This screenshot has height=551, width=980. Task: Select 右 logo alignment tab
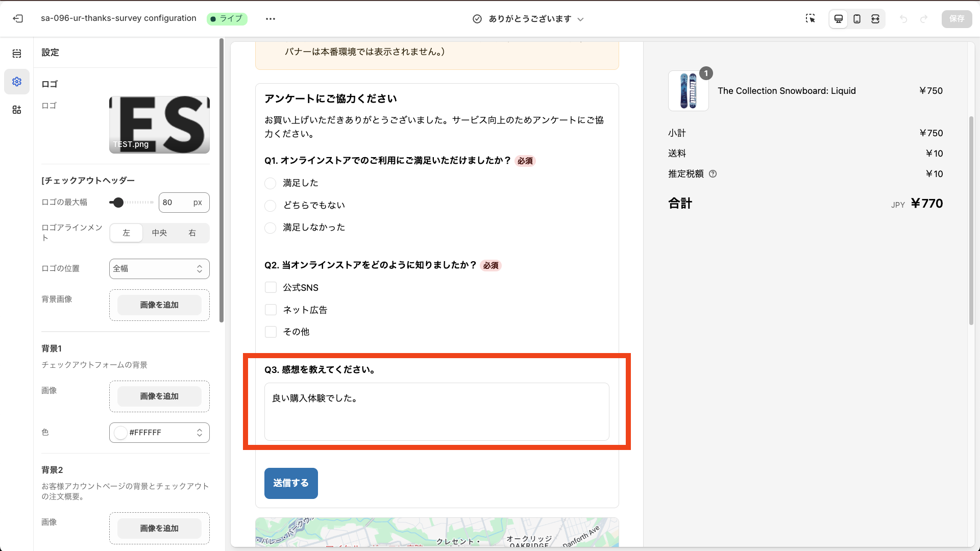pos(192,233)
